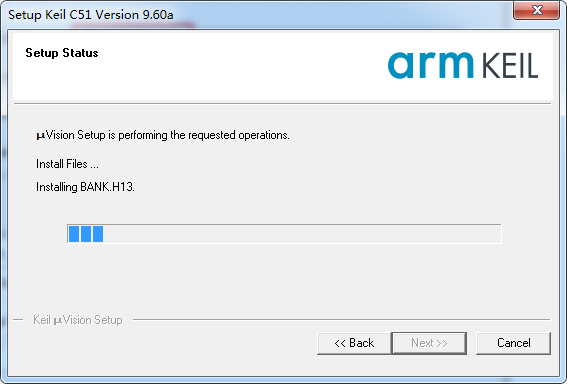This screenshot has height=384, width=567.
Task: Click the first blue progress block
Action: pos(74,234)
